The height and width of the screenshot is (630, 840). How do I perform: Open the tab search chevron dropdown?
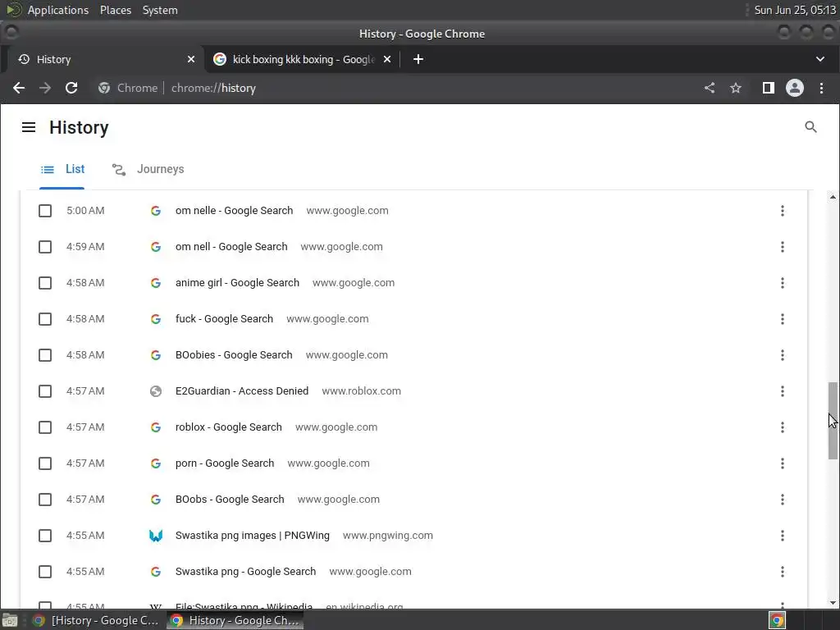(820, 59)
